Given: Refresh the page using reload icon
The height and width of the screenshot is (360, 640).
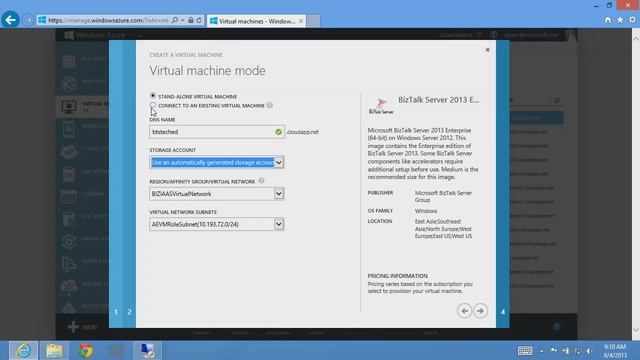Looking at the screenshot, I should (199, 20).
